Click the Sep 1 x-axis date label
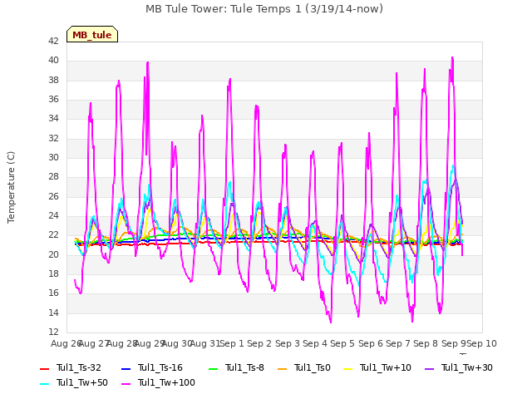The image size is (532, 399). tap(232, 343)
